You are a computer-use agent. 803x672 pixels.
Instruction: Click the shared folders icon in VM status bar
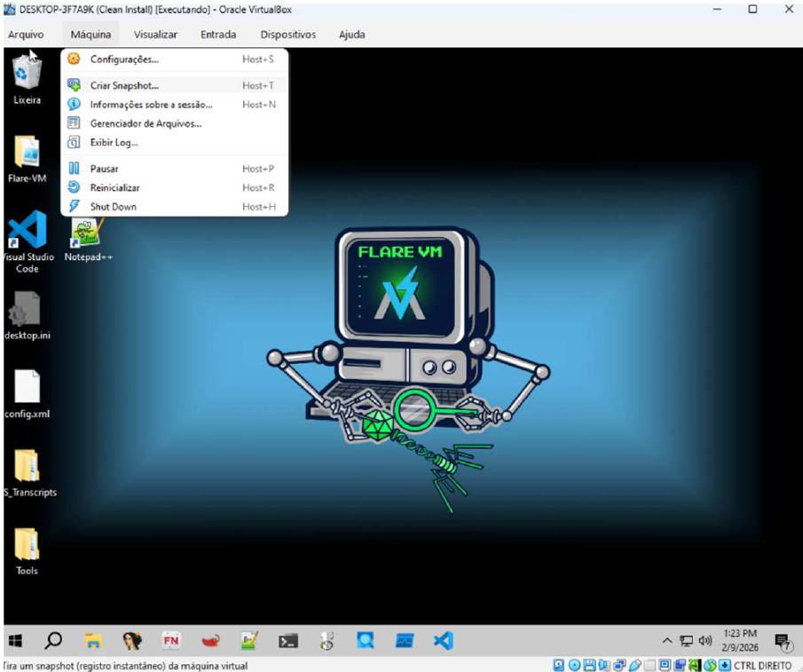(649, 664)
